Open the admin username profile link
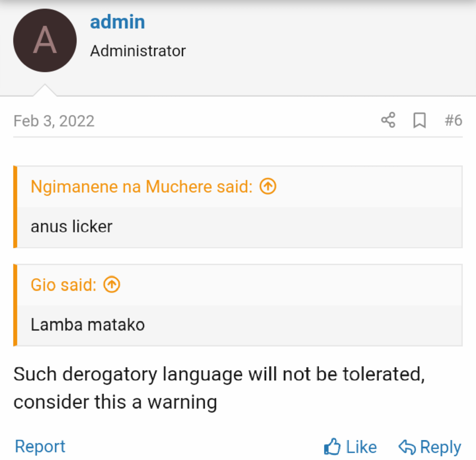The height and width of the screenshot is (460, 476). point(117,22)
